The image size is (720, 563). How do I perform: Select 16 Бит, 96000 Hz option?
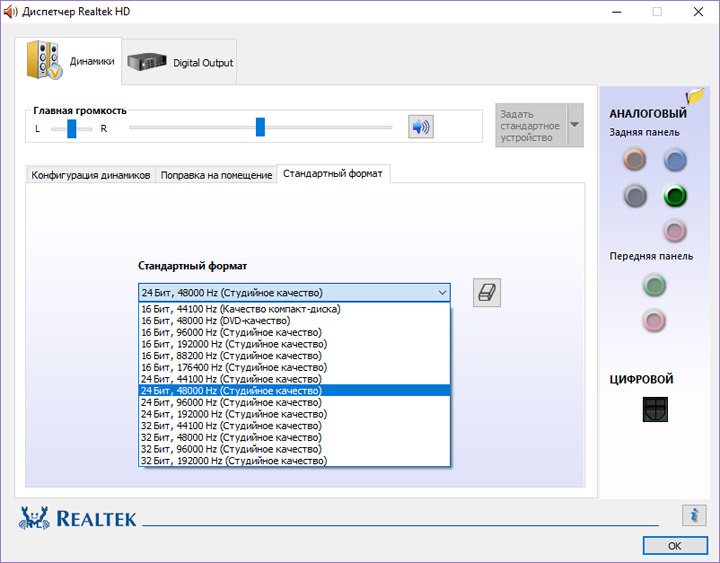294,332
